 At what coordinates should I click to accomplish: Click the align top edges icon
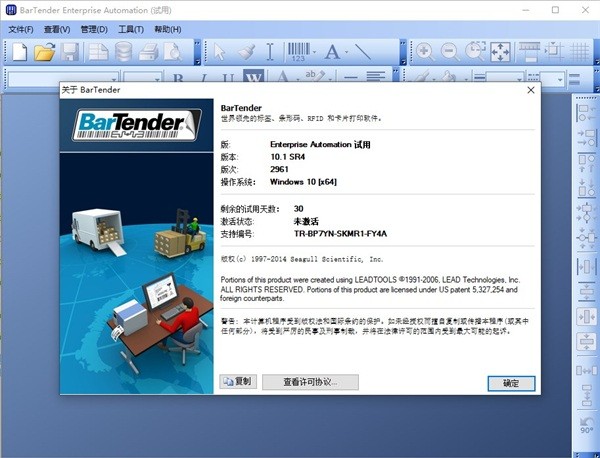tap(587, 163)
